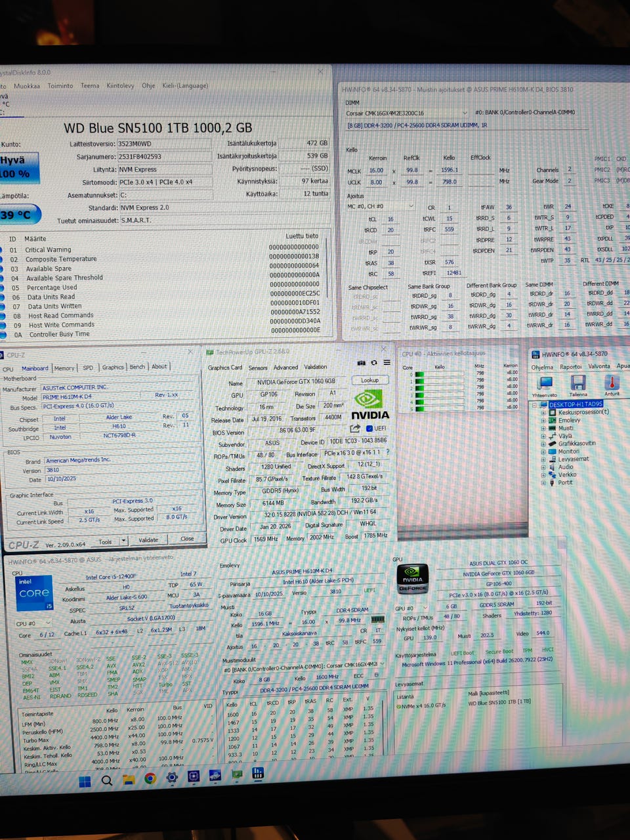Open the Tools dropdown arrow in CPU-Z
Image resolution: width=630 pixels, height=840 pixels.
[x=123, y=541]
